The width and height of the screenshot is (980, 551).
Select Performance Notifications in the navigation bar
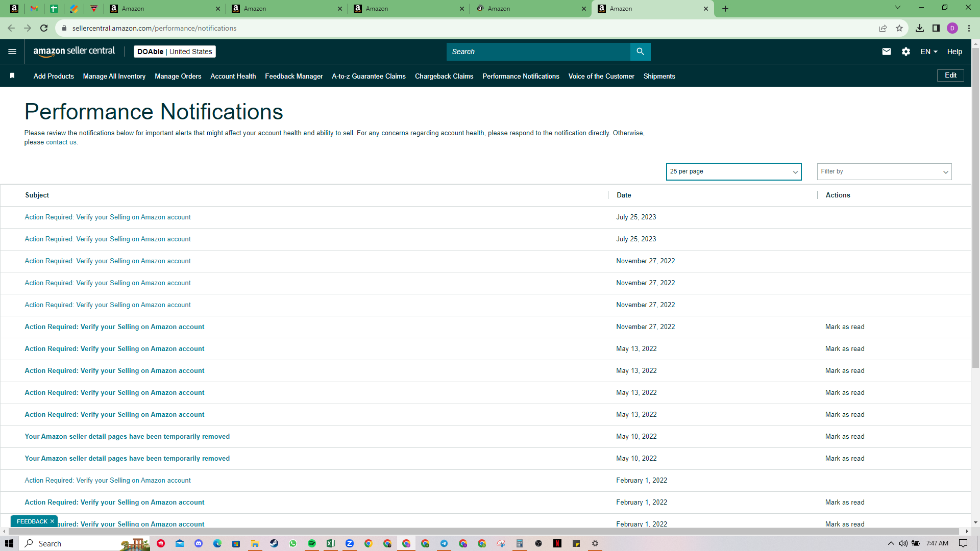click(521, 76)
